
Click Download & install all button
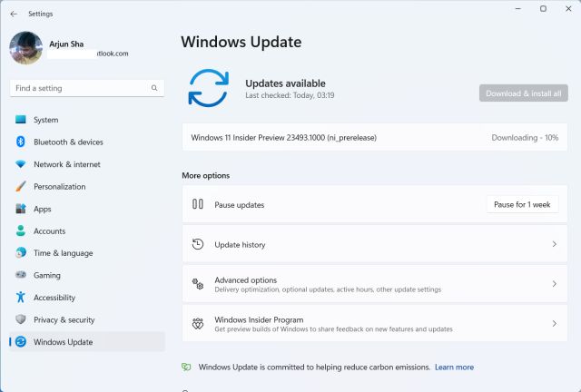click(x=523, y=93)
